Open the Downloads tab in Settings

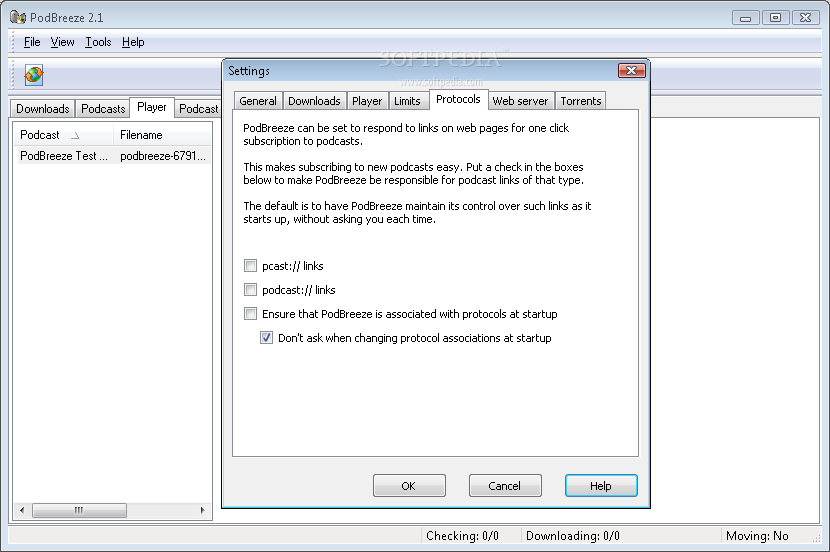(x=314, y=101)
